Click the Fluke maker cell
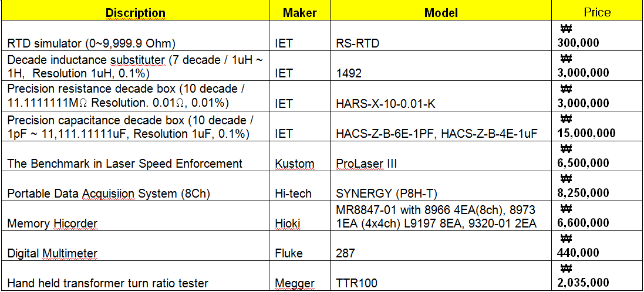This screenshot has width=644, height=292. pyautogui.click(x=289, y=253)
